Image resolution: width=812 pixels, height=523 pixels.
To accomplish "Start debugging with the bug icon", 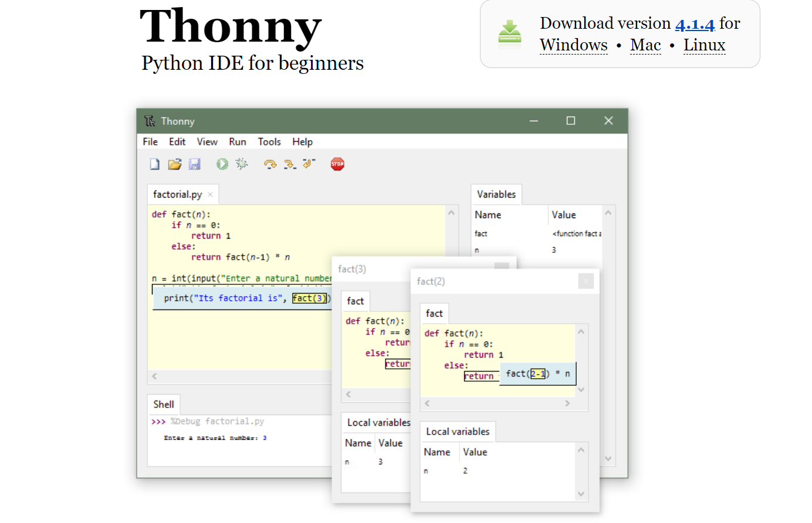I will (242, 164).
